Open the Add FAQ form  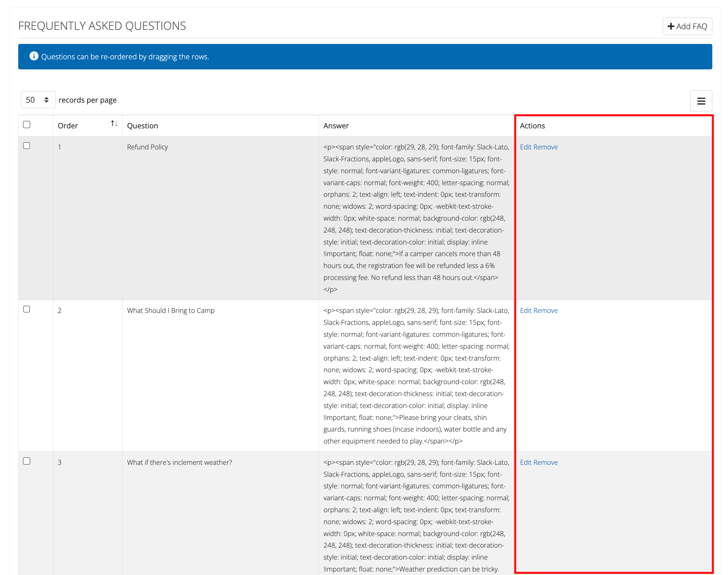coord(687,26)
